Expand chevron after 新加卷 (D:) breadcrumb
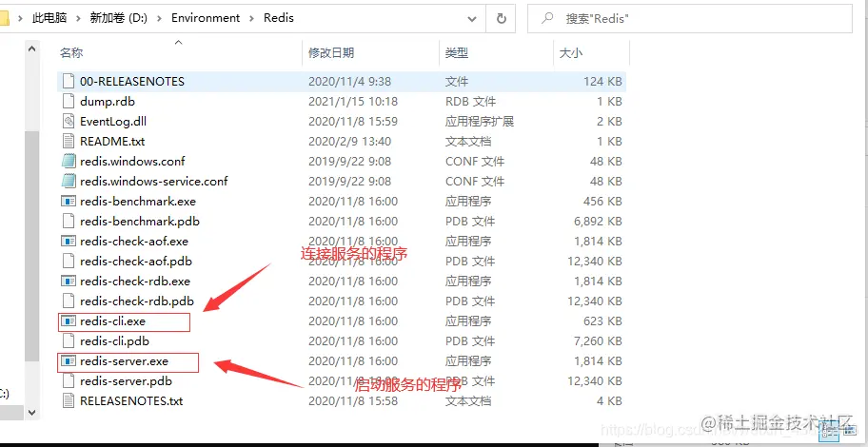The height and width of the screenshot is (447, 868). (x=160, y=18)
